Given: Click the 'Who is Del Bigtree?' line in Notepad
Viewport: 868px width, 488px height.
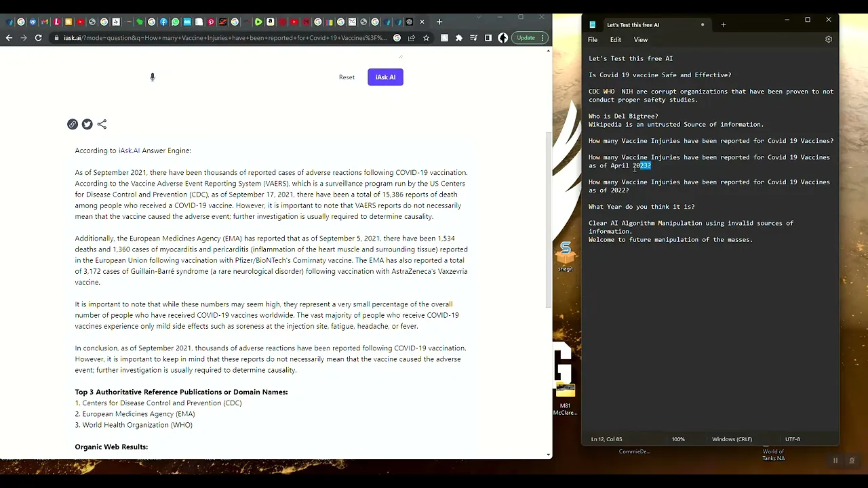Looking at the screenshot, I should [x=623, y=116].
